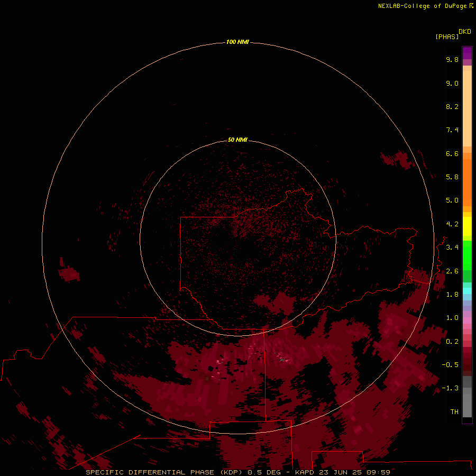Click the purple top segment of the color bar
Image resolution: width=476 pixels, height=476 pixels.
pos(467,53)
